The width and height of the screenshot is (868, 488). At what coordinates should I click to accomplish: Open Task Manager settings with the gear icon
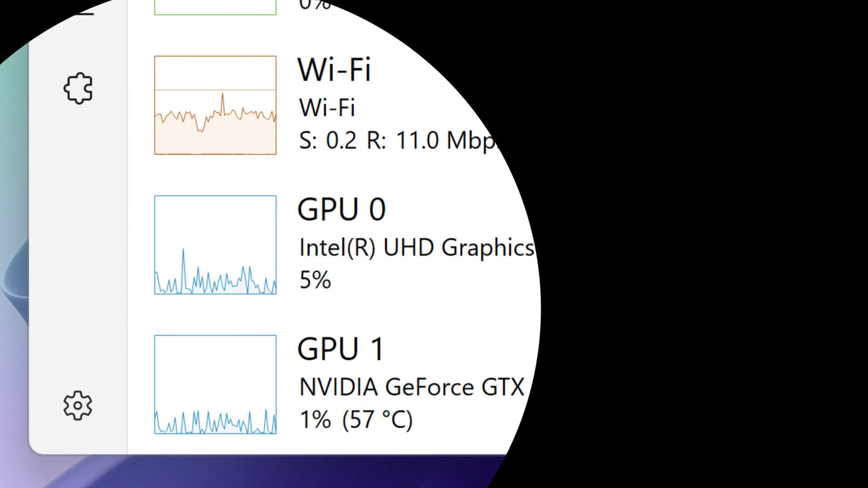point(77,404)
